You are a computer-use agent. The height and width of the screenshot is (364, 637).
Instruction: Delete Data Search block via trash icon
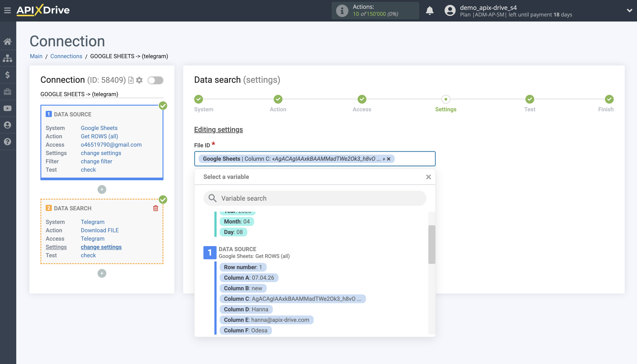[x=156, y=208]
